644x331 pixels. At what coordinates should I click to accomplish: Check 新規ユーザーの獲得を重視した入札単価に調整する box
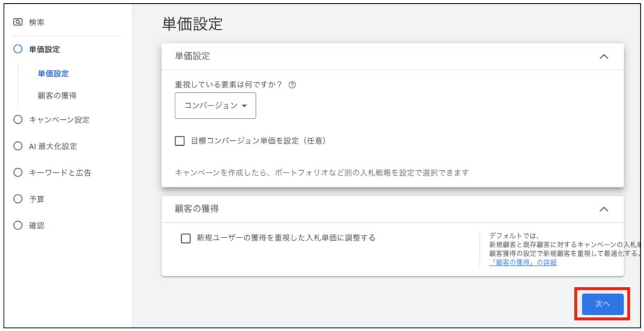(186, 238)
